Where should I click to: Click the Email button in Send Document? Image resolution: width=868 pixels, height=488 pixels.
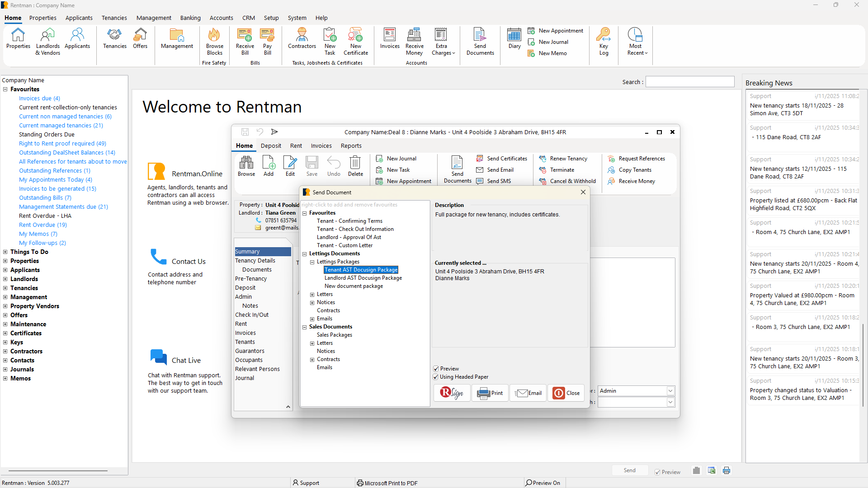coord(528,393)
